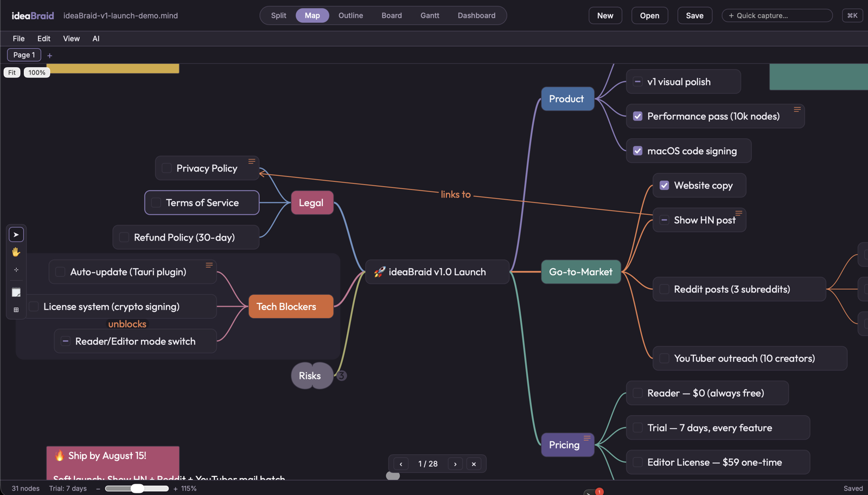868x495 pixels.
Task: Switch to Gantt view
Action: pyautogui.click(x=430, y=15)
